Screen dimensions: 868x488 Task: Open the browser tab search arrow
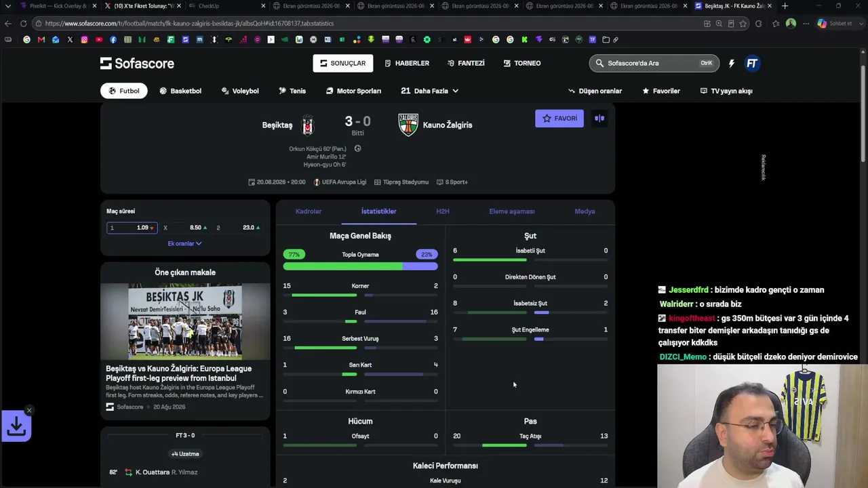click(x=7, y=6)
